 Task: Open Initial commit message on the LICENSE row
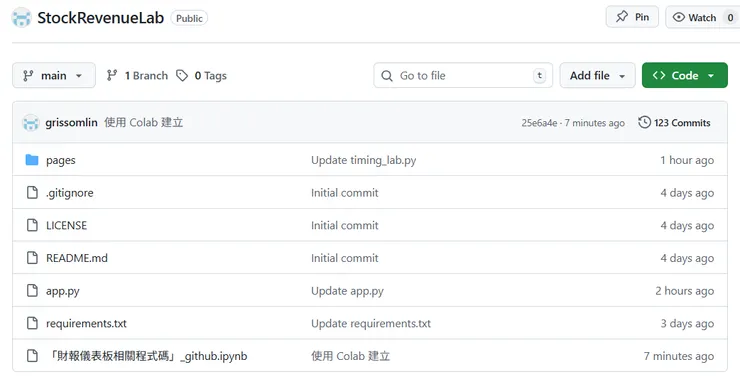click(345, 226)
